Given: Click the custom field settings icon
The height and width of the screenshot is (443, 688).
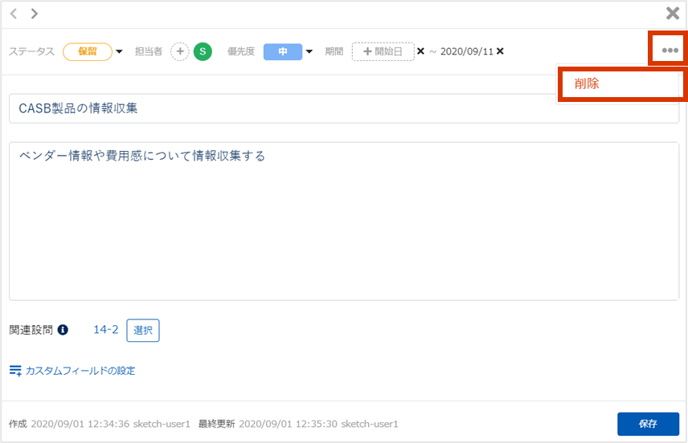Looking at the screenshot, I should 15,371.
